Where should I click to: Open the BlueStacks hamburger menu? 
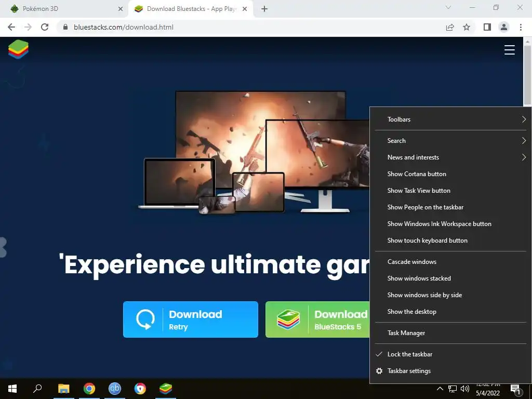tap(509, 50)
